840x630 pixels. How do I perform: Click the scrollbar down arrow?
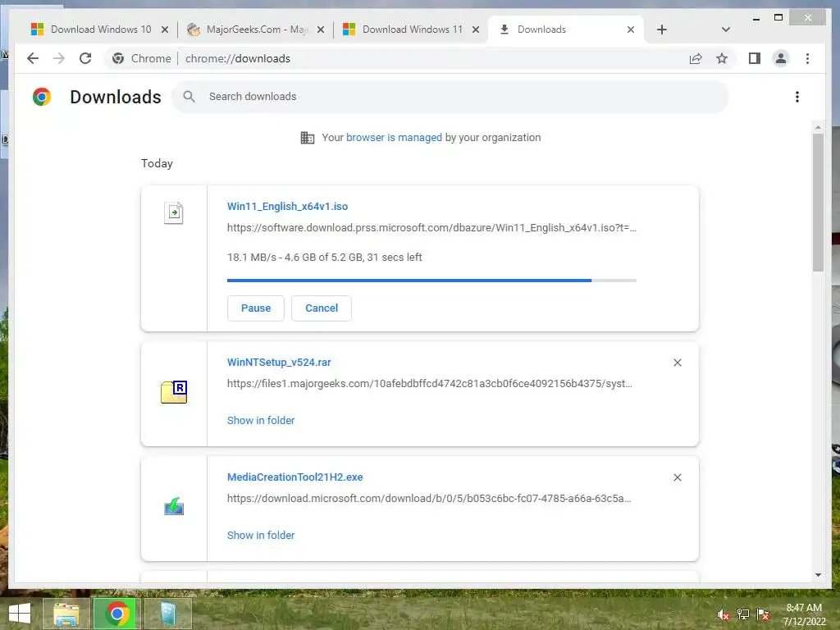(x=818, y=575)
